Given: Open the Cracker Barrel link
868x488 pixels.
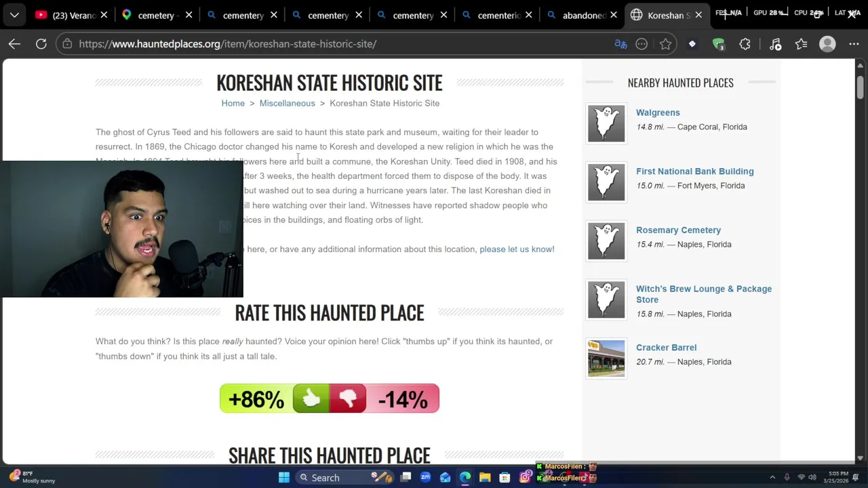Looking at the screenshot, I should tap(666, 348).
